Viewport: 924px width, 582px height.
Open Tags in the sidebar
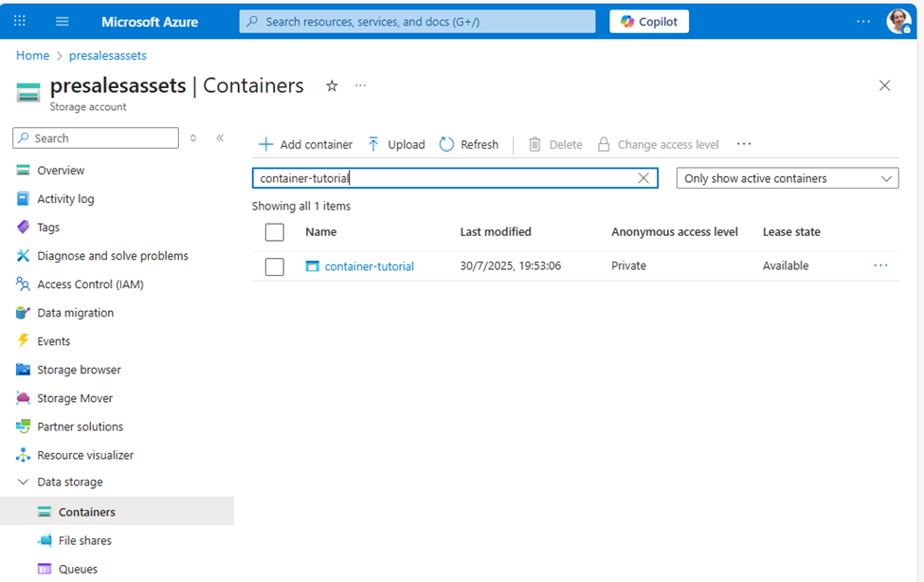tap(48, 227)
